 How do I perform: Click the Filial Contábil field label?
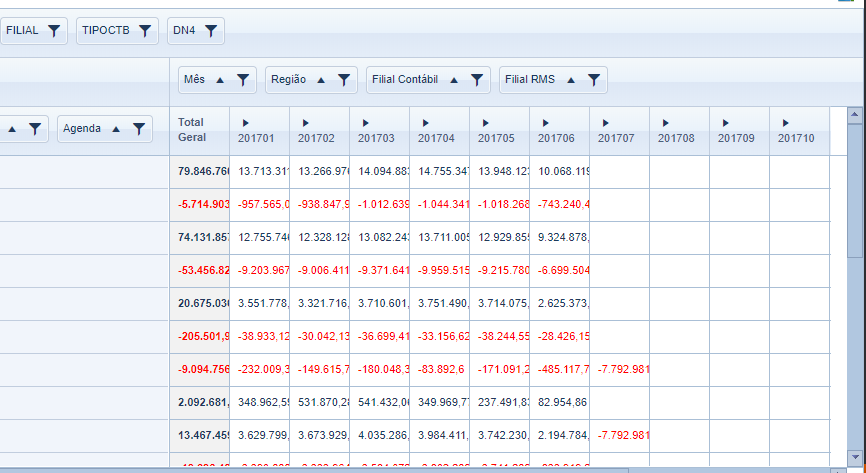click(x=404, y=80)
